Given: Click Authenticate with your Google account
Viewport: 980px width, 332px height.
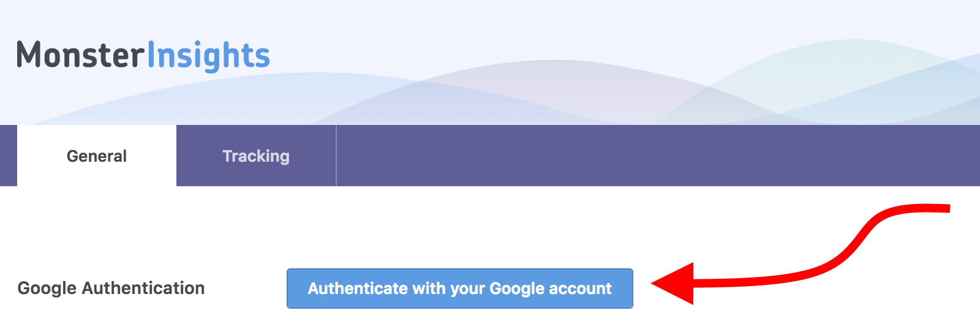Looking at the screenshot, I should (x=459, y=289).
